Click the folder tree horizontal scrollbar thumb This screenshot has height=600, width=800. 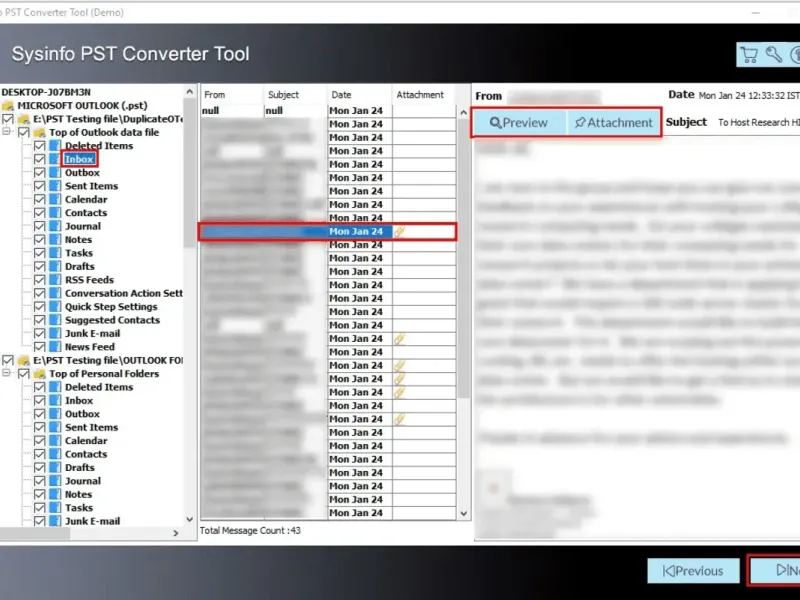35,533
